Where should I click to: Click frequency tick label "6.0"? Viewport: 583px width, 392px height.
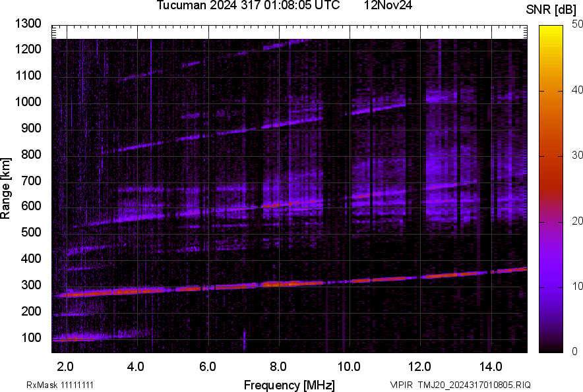click(x=208, y=367)
